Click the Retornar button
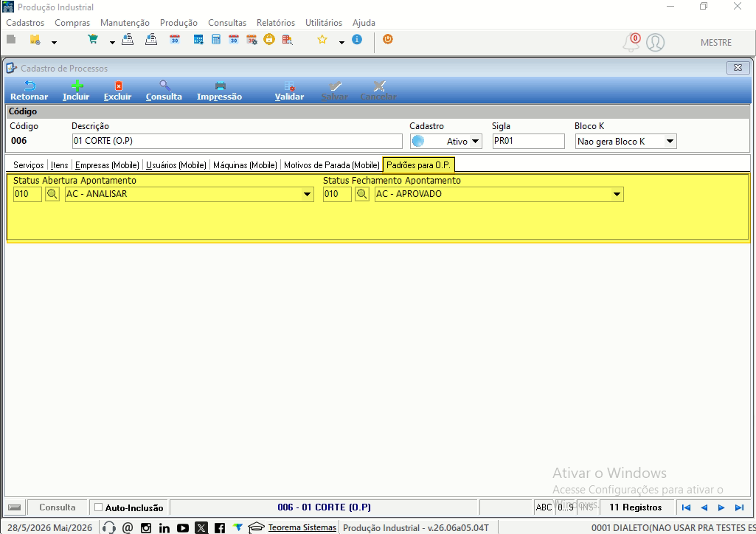The image size is (756, 534). point(30,91)
